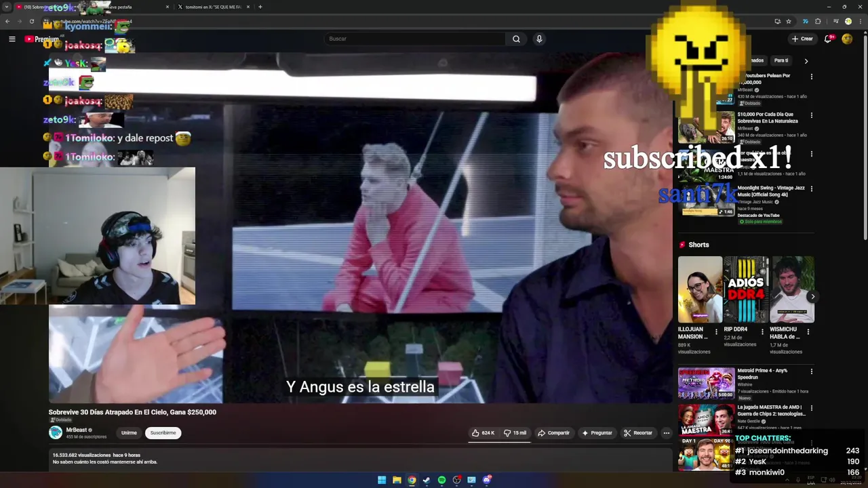
Task: Dislike the video with thumbs down
Action: point(515,432)
